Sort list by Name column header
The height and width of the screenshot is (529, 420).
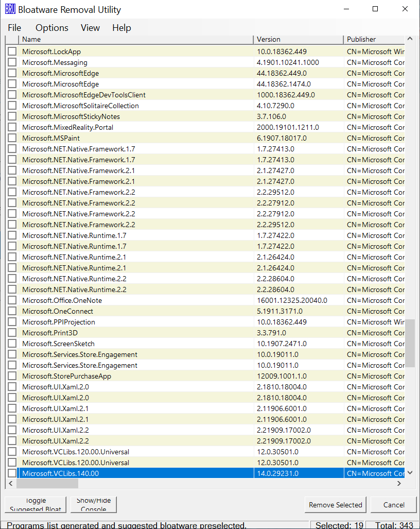[x=136, y=40]
